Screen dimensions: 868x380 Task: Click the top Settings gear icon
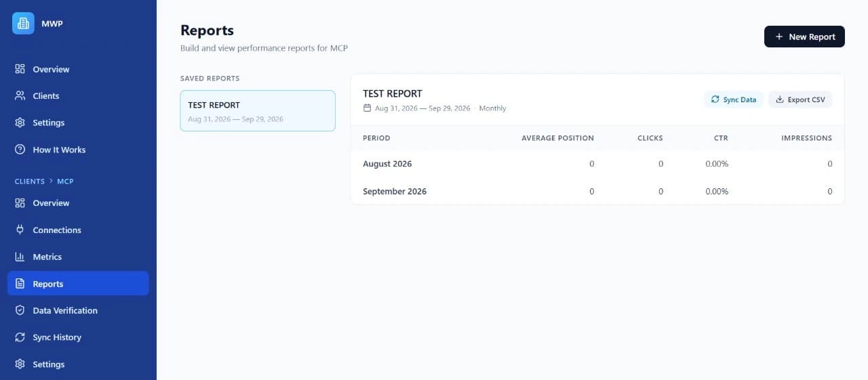[x=20, y=123]
